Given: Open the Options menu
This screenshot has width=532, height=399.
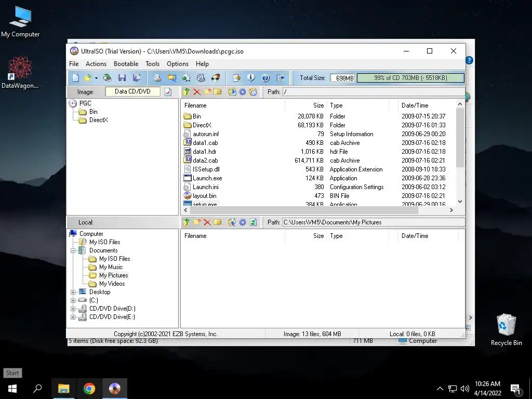Looking at the screenshot, I should tap(178, 64).
